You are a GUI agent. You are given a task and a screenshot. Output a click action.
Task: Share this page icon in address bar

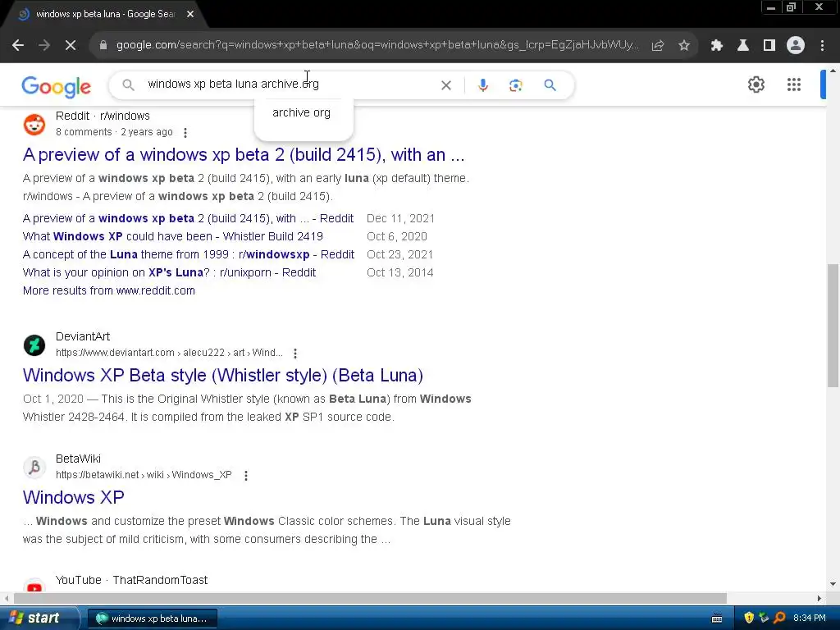pyautogui.click(x=658, y=46)
